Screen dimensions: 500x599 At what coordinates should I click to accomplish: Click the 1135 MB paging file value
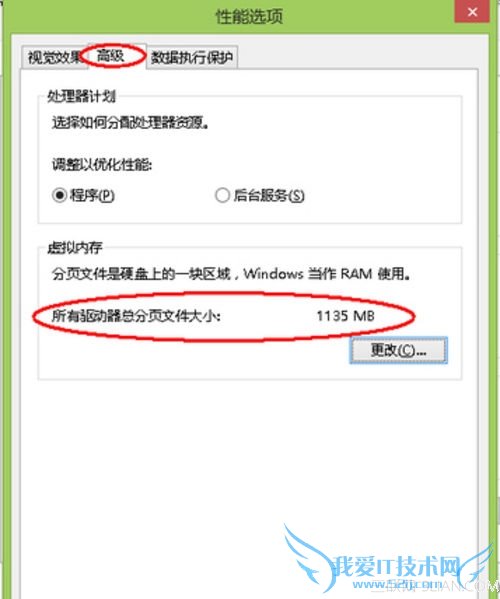[345, 316]
